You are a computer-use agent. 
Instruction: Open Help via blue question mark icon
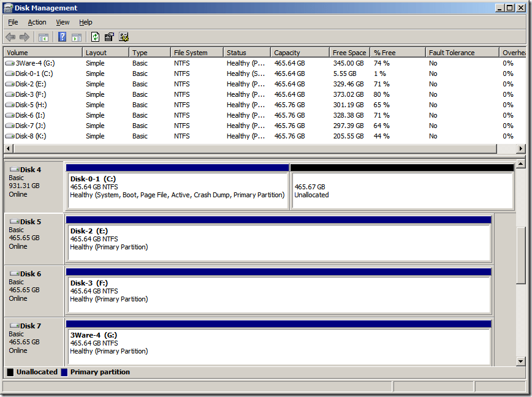62,37
